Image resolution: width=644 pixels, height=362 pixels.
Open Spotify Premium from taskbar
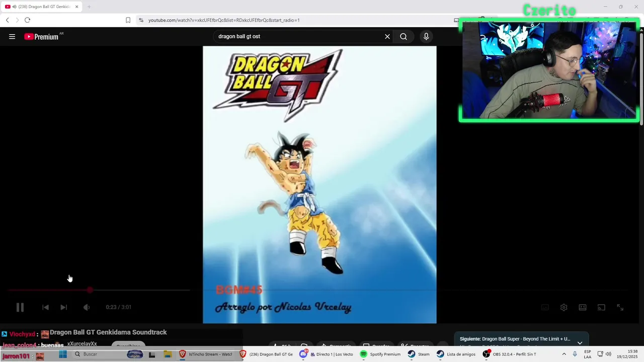coord(380,354)
